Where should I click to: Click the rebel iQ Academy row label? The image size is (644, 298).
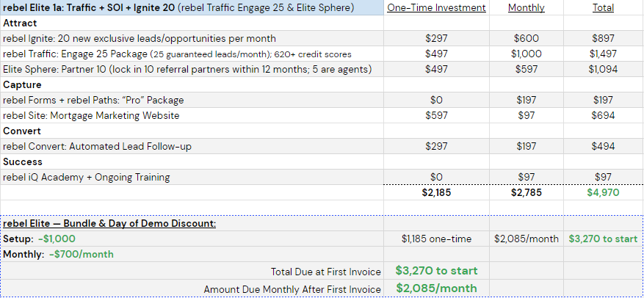click(192, 178)
